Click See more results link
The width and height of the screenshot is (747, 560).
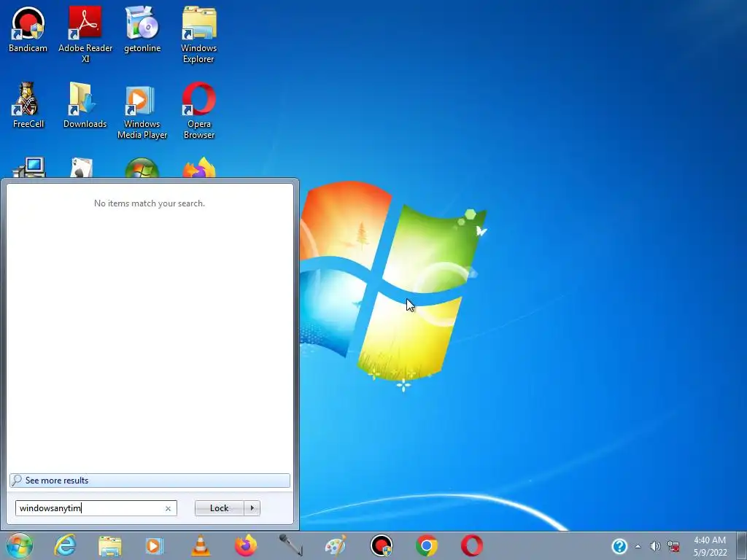pyautogui.click(x=150, y=480)
